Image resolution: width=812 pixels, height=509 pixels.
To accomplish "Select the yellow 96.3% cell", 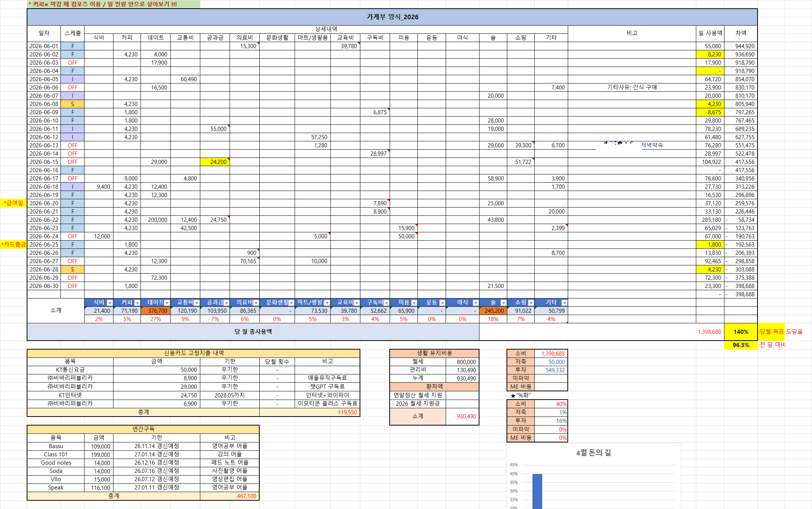I will point(741,345).
